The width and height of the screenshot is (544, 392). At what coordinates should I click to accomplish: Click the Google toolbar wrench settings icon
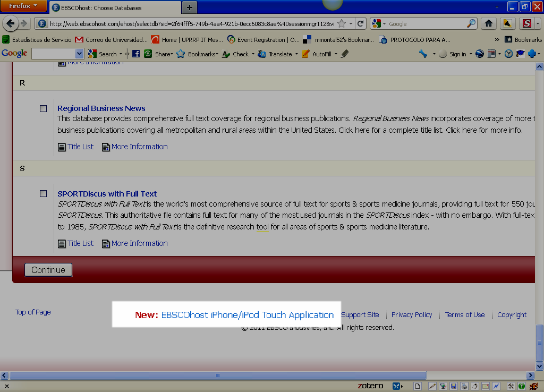(x=423, y=54)
